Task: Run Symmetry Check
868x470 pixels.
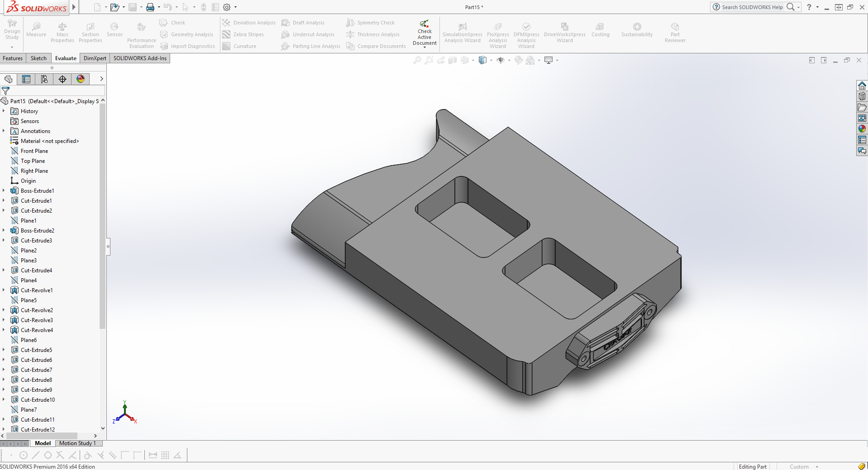Action: click(x=370, y=23)
